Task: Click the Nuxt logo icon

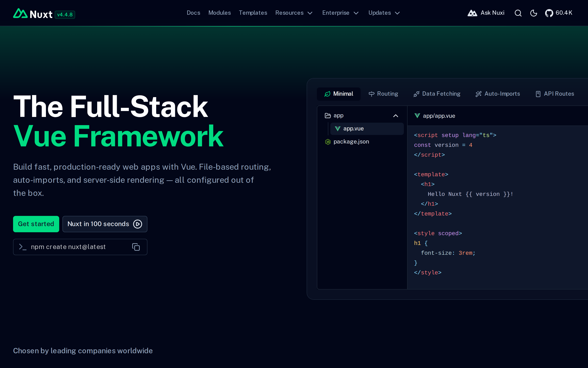Action: point(20,13)
